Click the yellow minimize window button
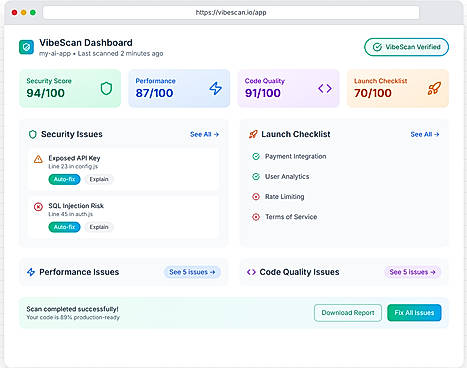The height and width of the screenshot is (368, 467). (x=23, y=13)
